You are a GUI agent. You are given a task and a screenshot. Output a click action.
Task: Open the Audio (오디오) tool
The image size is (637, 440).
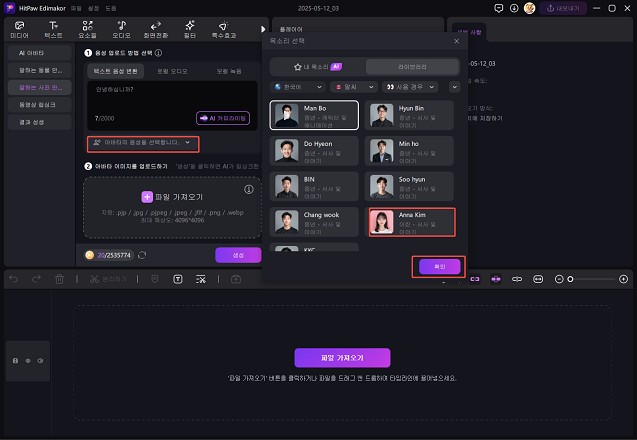(121, 30)
